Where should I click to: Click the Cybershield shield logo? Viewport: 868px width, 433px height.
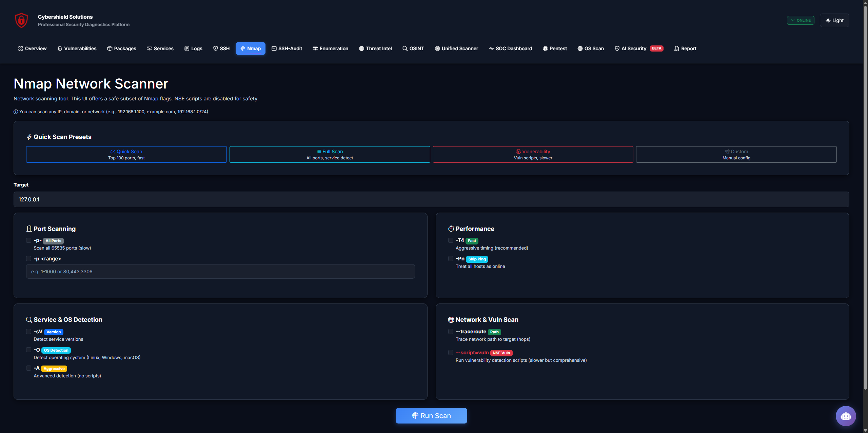21,20
